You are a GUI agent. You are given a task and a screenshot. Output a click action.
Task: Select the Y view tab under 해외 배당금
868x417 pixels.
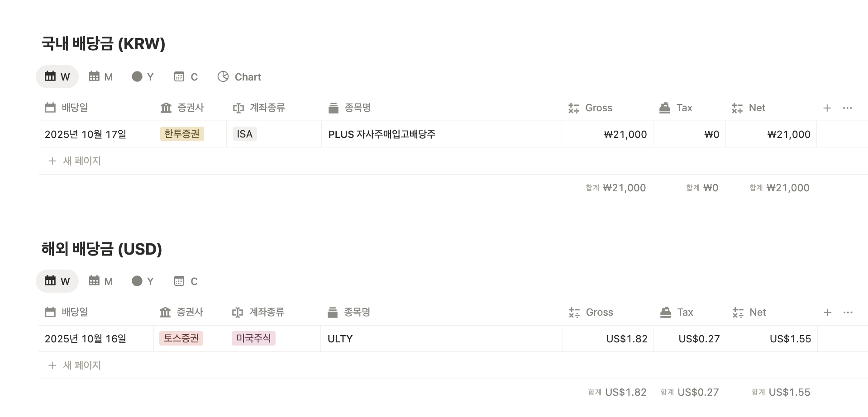[143, 281]
